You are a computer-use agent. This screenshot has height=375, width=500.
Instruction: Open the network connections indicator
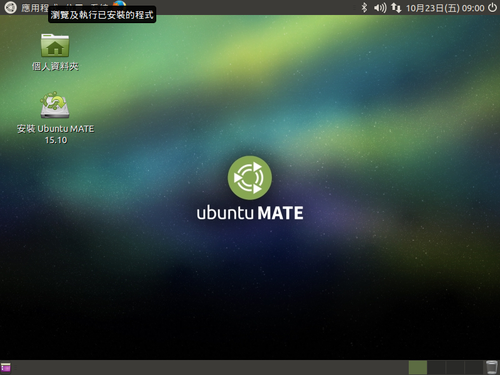pyautogui.click(x=396, y=7)
